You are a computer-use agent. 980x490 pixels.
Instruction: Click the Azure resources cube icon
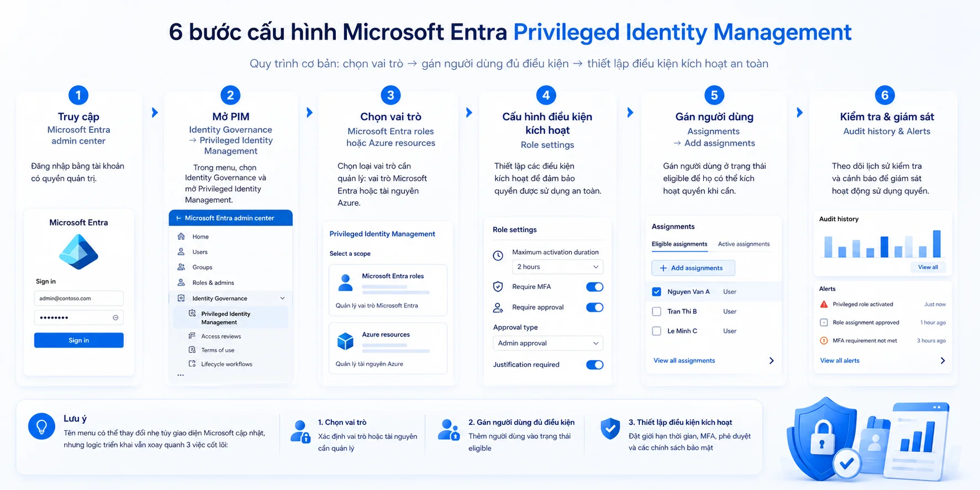click(345, 341)
